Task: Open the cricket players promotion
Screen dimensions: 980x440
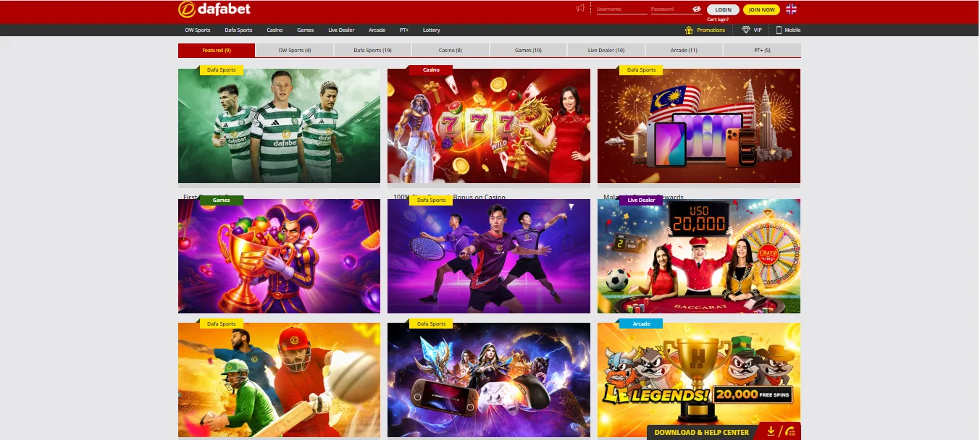Action: [x=279, y=380]
